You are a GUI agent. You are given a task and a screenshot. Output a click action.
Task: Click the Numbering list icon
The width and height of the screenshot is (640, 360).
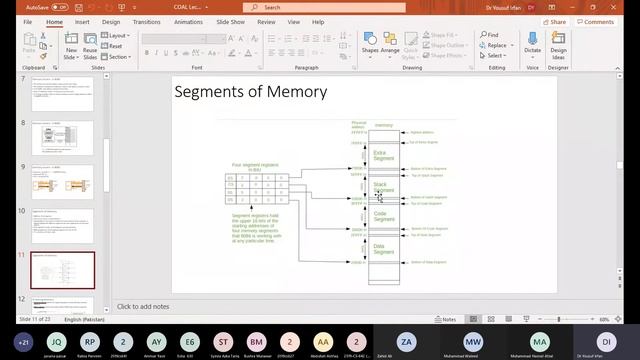pyautogui.click(x=288, y=39)
